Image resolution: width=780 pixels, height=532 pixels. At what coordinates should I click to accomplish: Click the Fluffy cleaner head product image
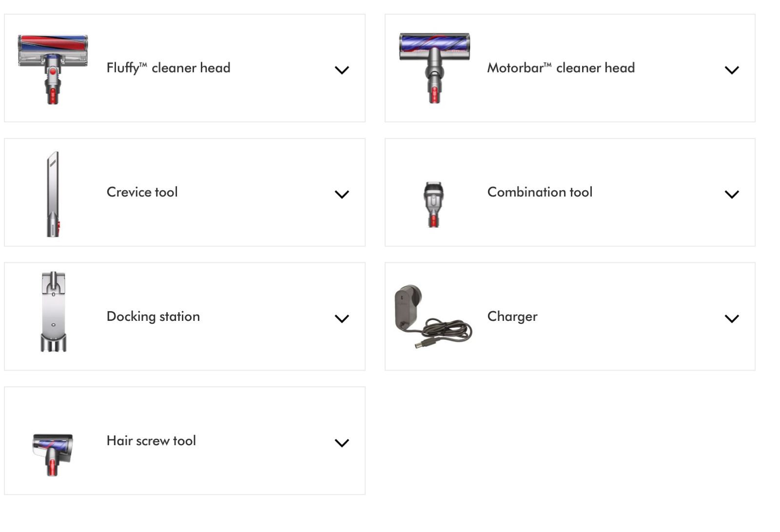click(x=53, y=68)
